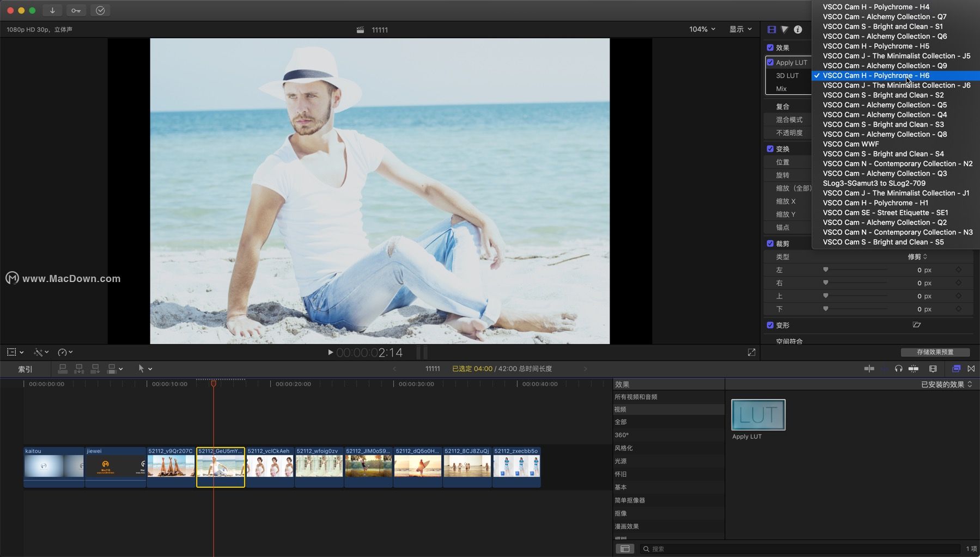Viewport: 980px width, 557px height.
Task: Expand the viewer to fullscreen via corner icon
Action: pyautogui.click(x=751, y=352)
